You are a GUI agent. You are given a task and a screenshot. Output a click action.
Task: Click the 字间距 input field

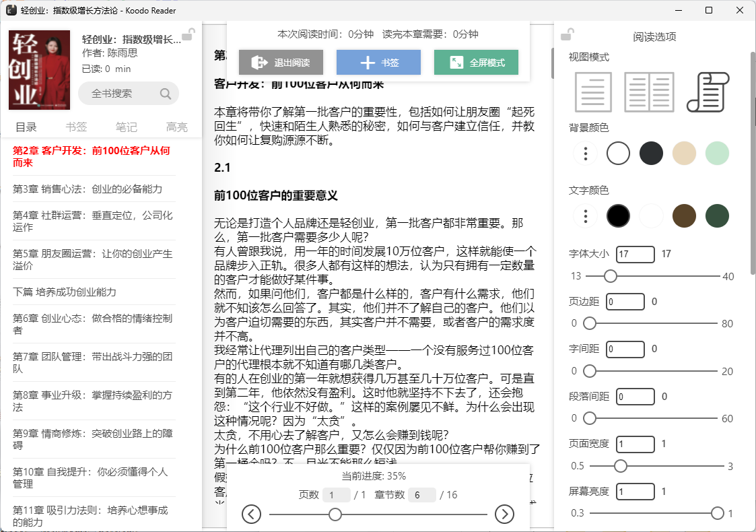(625, 350)
